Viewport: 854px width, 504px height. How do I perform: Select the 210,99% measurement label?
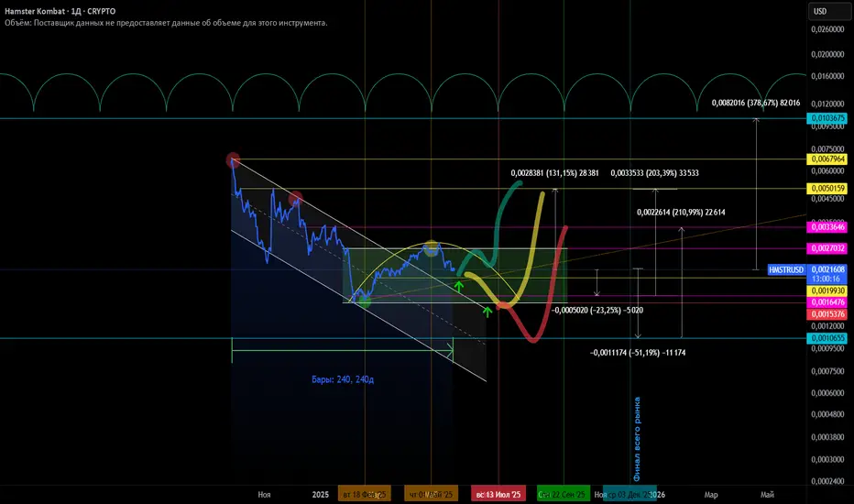pyautogui.click(x=681, y=213)
